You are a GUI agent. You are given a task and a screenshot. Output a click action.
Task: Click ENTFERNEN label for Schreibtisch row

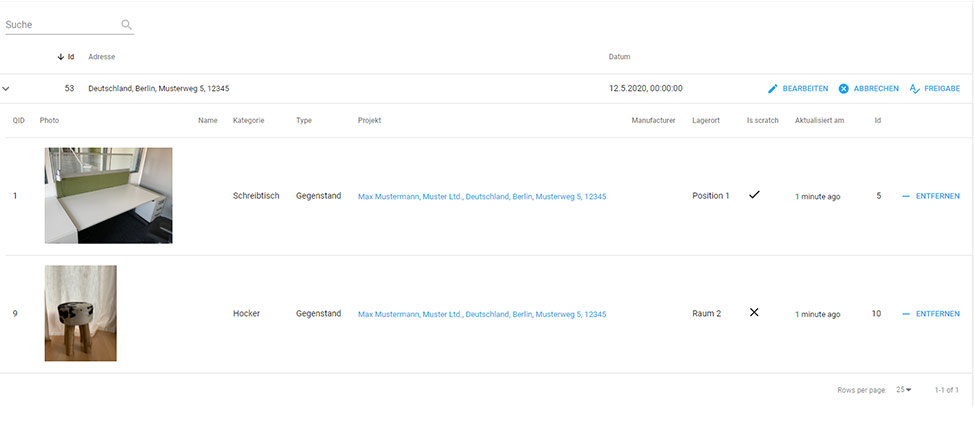pos(937,196)
